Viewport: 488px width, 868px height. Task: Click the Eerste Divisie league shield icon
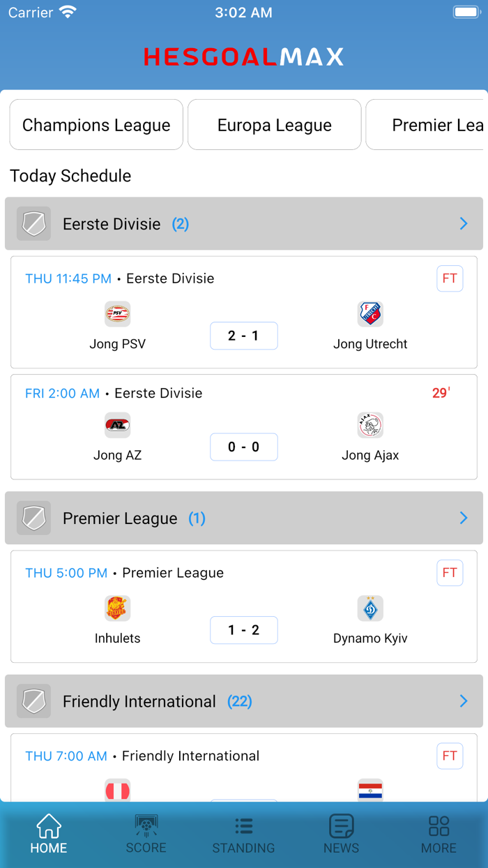[33, 224]
